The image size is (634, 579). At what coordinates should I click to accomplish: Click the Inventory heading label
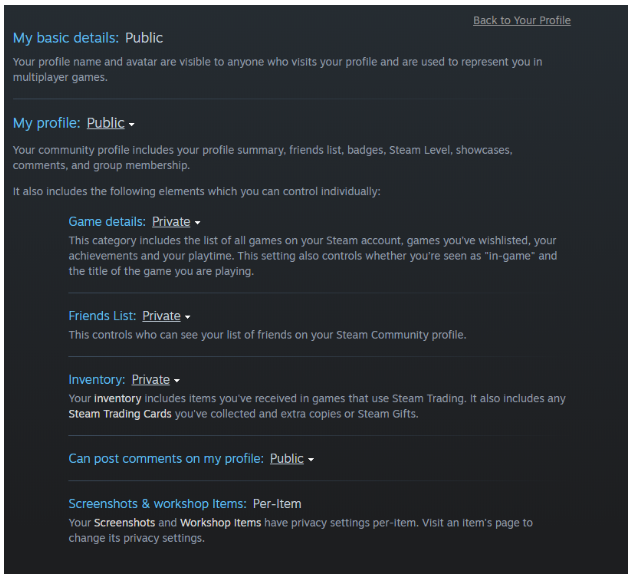click(96, 380)
